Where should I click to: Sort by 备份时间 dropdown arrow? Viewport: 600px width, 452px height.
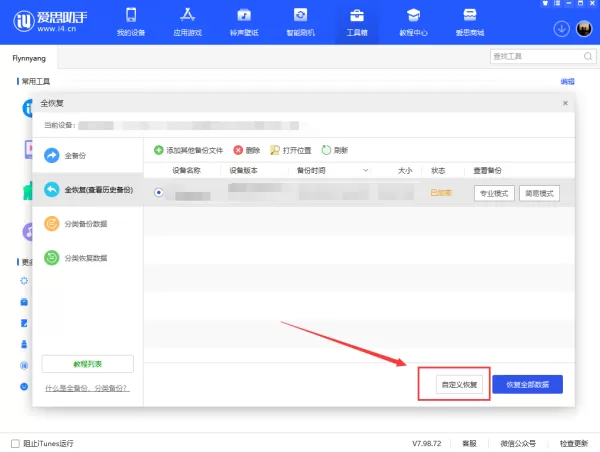(x=366, y=170)
